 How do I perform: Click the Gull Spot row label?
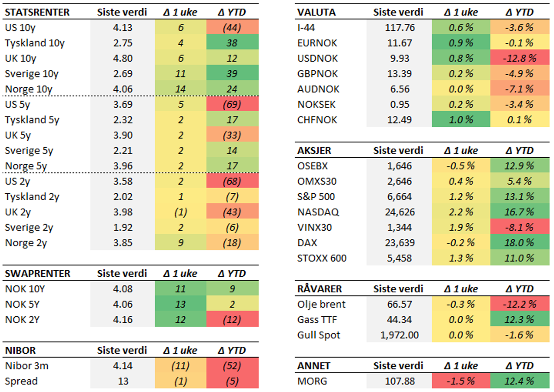click(319, 335)
